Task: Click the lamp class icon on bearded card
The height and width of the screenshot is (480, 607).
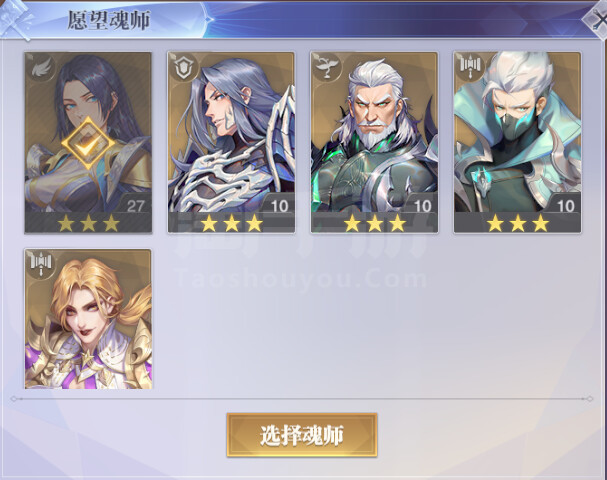Action: (x=327, y=68)
